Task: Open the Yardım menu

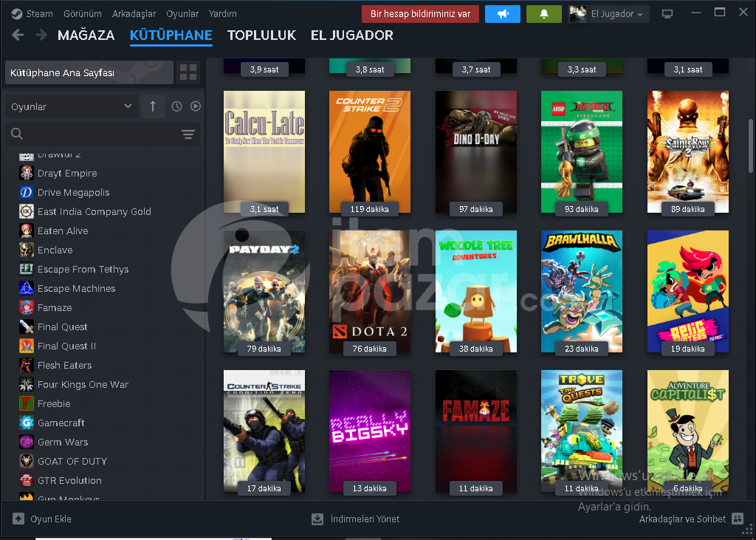Action: (x=223, y=14)
